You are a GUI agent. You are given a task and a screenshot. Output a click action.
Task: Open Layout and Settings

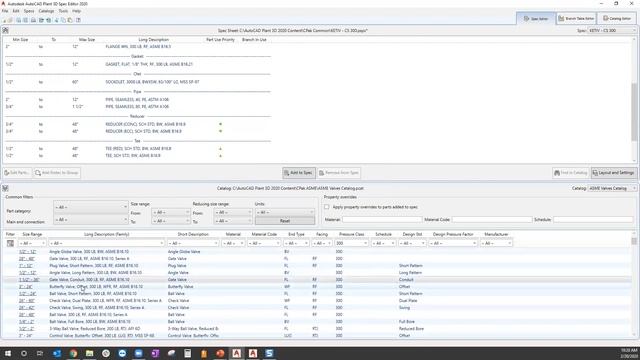pos(613,173)
